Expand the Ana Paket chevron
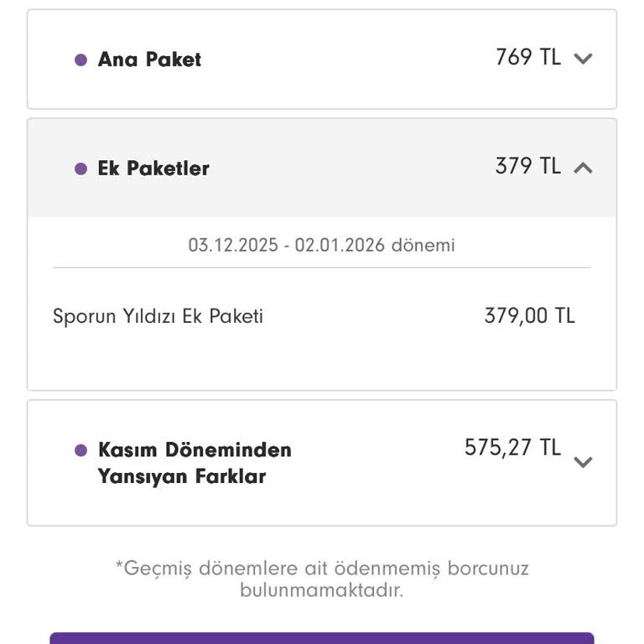 click(x=583, y=59)
